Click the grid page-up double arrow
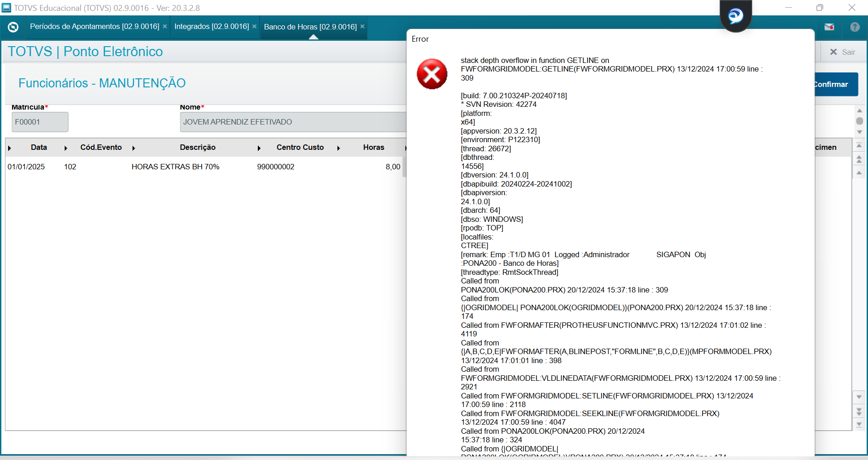 859,159
